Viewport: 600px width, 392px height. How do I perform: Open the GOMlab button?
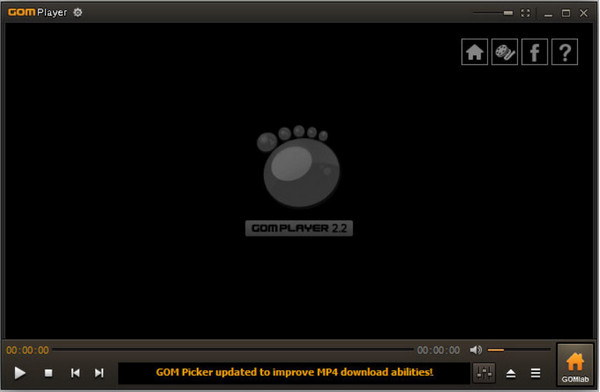pyautogui.click(x=575, y=365)
